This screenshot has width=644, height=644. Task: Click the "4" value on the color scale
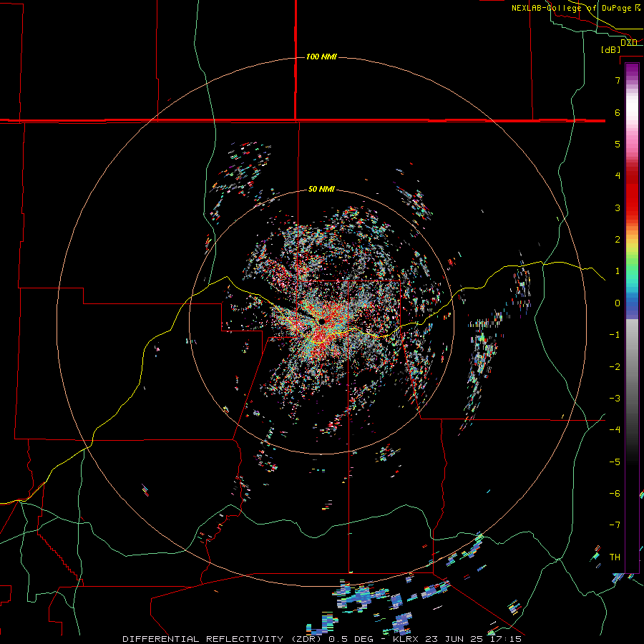[618, 176]
